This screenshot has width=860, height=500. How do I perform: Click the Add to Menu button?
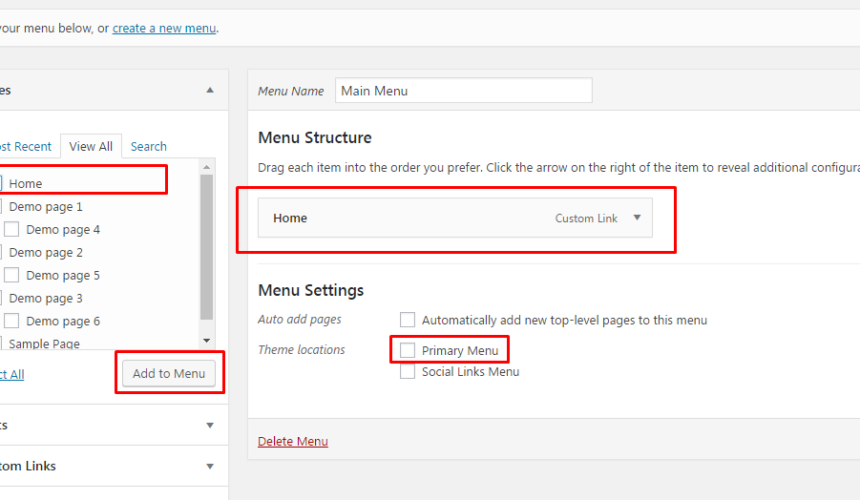169,373
